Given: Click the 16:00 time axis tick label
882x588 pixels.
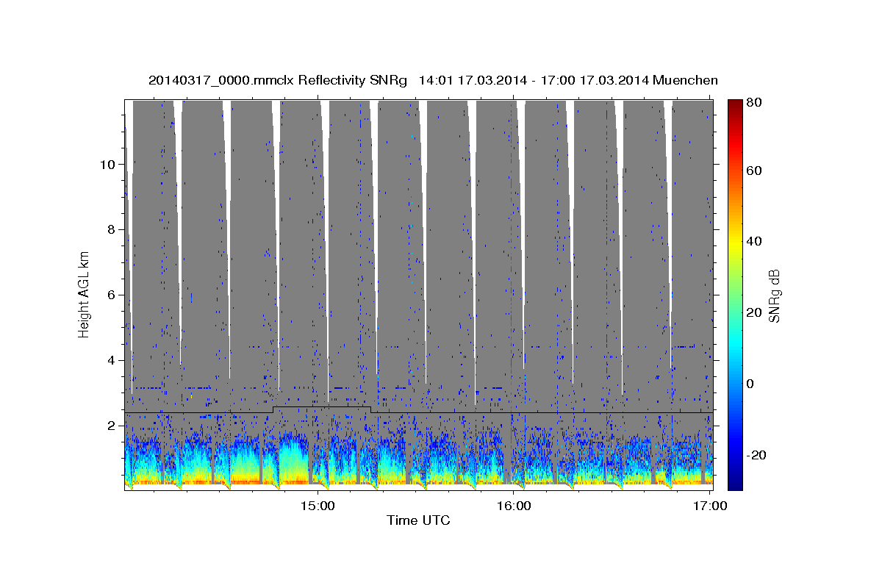Looking at the screenshot, I should [514, 506].
